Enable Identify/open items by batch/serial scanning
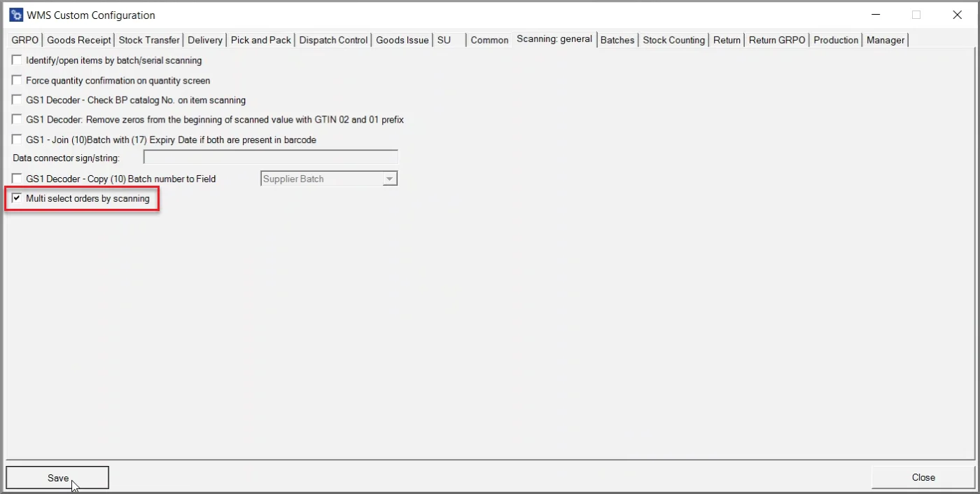 (17, 60)
